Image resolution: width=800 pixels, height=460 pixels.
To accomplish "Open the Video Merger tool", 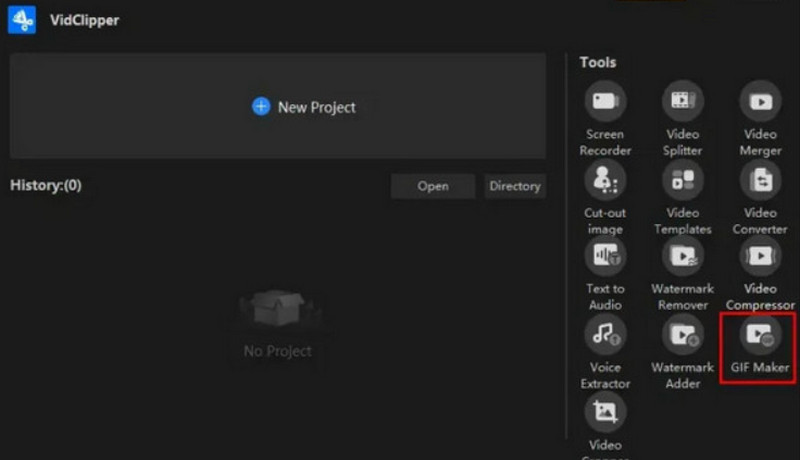I will [760, 101].
